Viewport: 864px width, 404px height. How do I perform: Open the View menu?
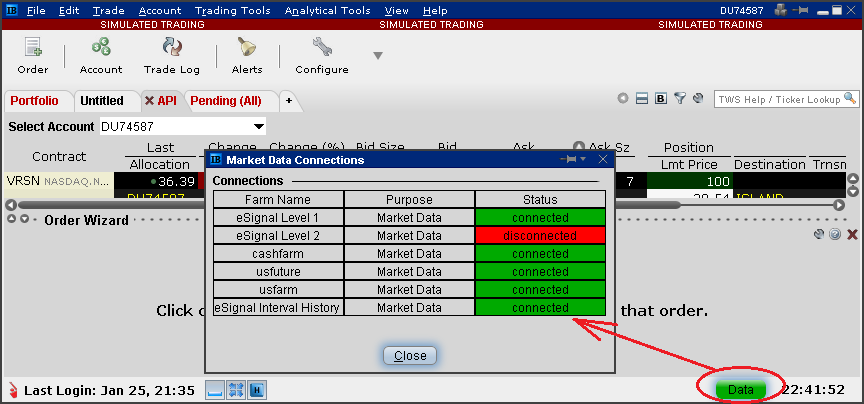pyautogui.click(x=397, y=10)
